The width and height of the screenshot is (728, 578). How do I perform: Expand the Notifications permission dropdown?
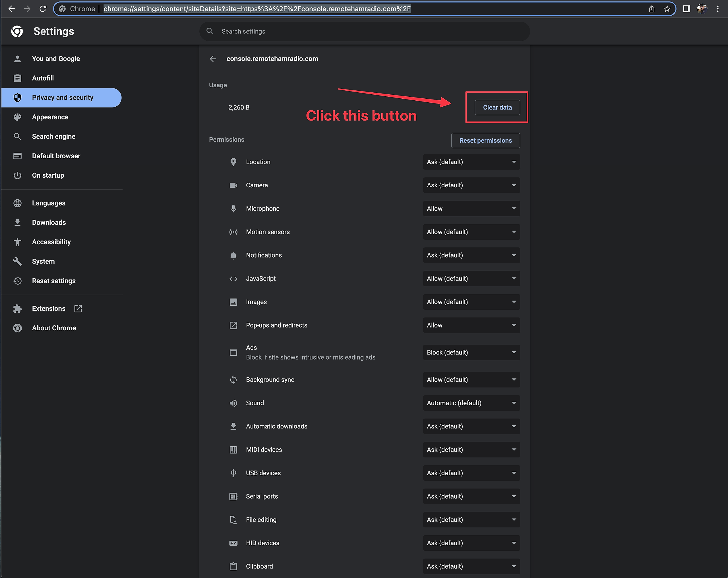[471, 255]
